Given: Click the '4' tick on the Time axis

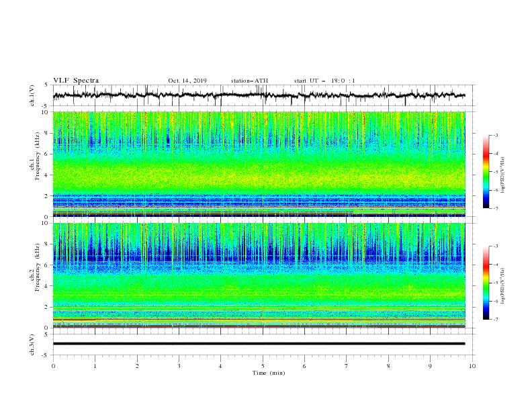Looking at the screenshot, I should click(x=220, y=366).
